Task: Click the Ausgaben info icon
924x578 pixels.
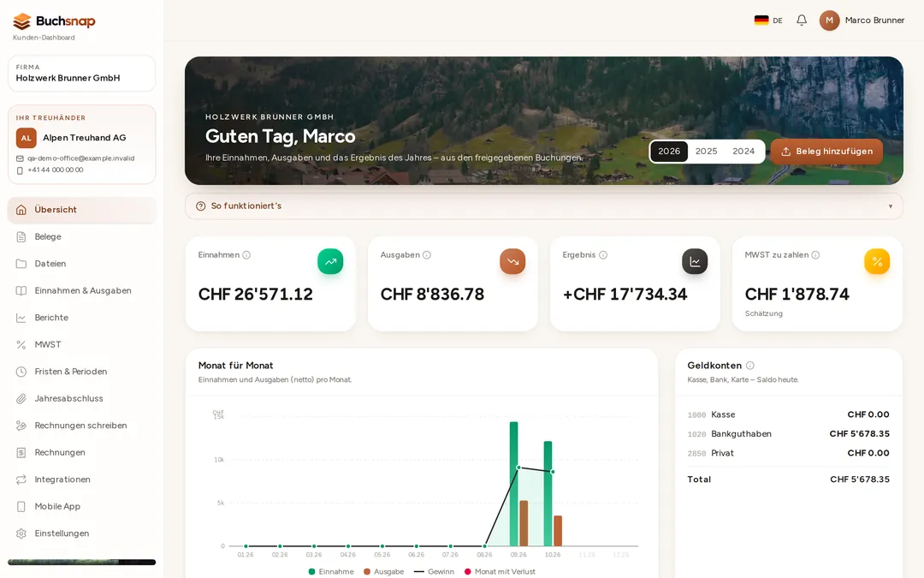Action: (427, 255)
